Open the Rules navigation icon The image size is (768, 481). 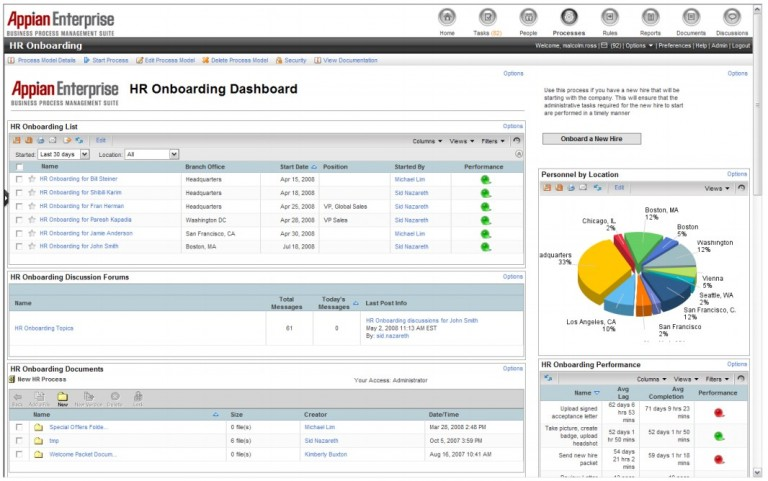point(609,17)
